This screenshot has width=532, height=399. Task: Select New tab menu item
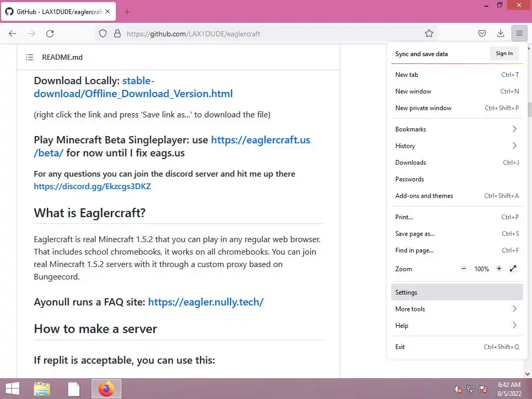tap(457, 75)
